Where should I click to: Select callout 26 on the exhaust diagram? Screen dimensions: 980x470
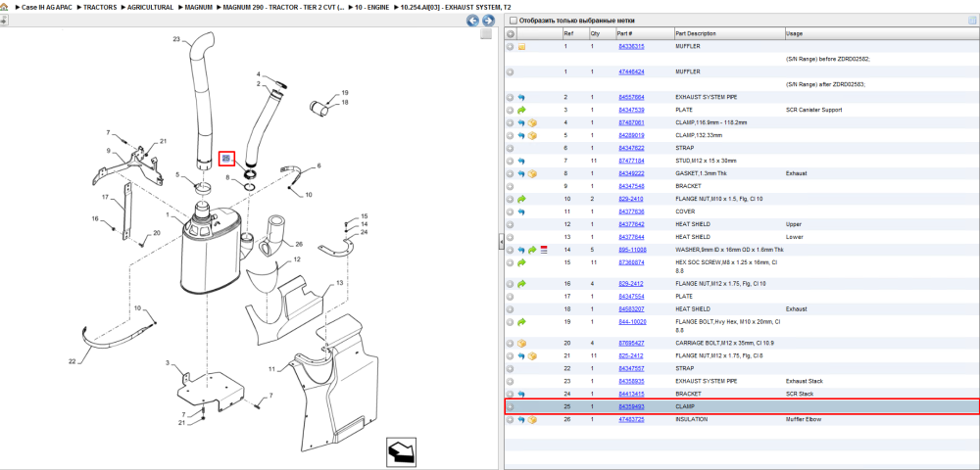[299, 244]
